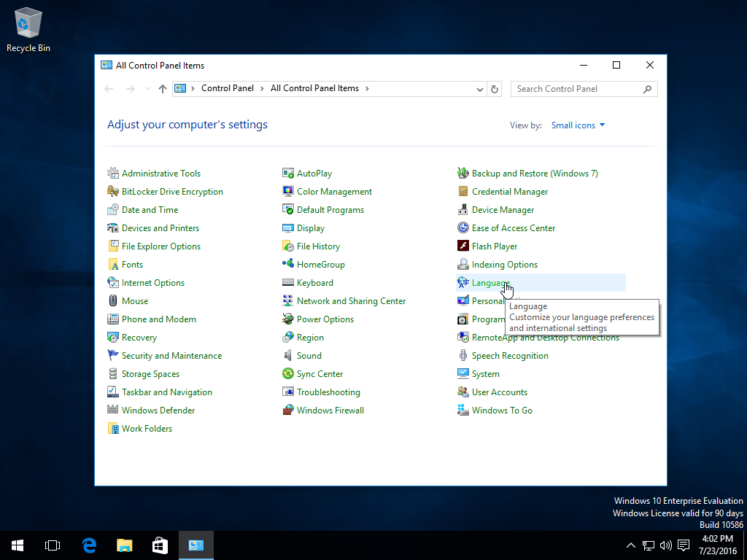Screen dimensions: 747x560
Task: Open the Store app from the taskbar
Action: [160, 545]
